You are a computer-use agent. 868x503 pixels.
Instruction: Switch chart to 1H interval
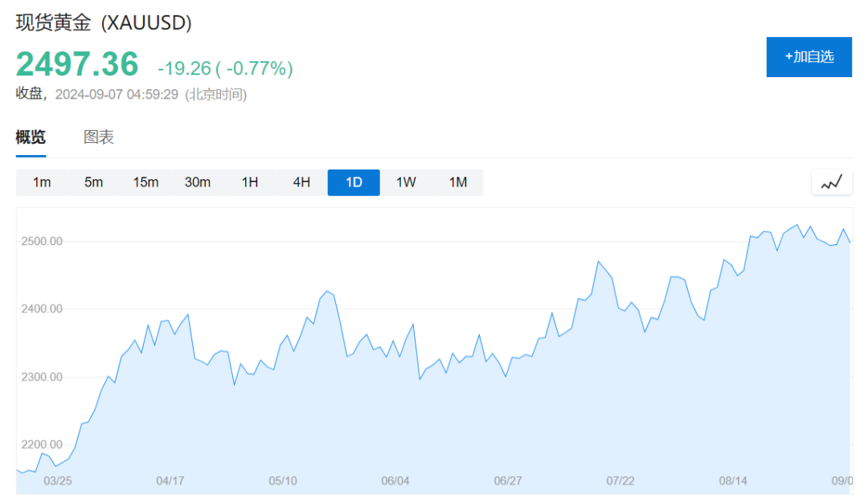[x=250, y=182]
